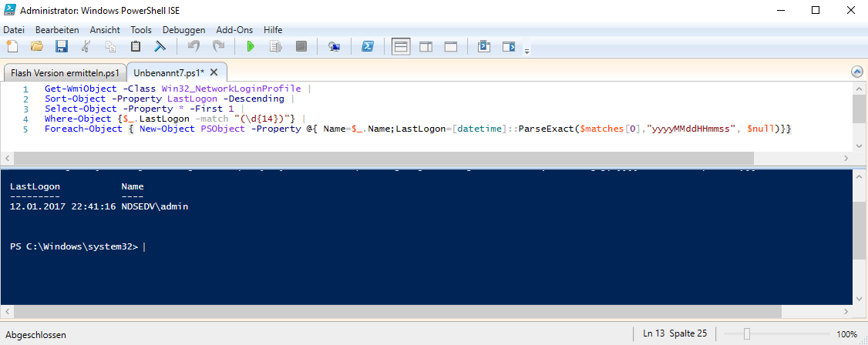868x345 pixels.
Task: Show script pane on top layout
Action: click(401, 47)
